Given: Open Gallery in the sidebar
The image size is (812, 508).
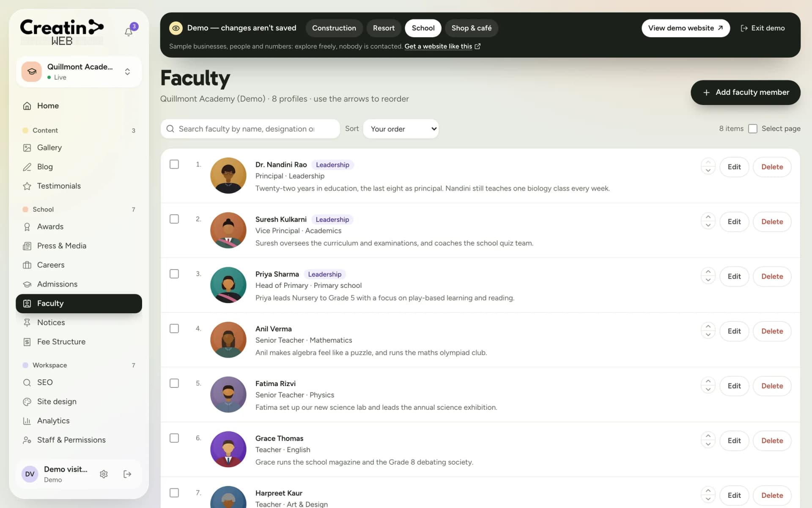Looking at the screenshot, I should (79, 148).
